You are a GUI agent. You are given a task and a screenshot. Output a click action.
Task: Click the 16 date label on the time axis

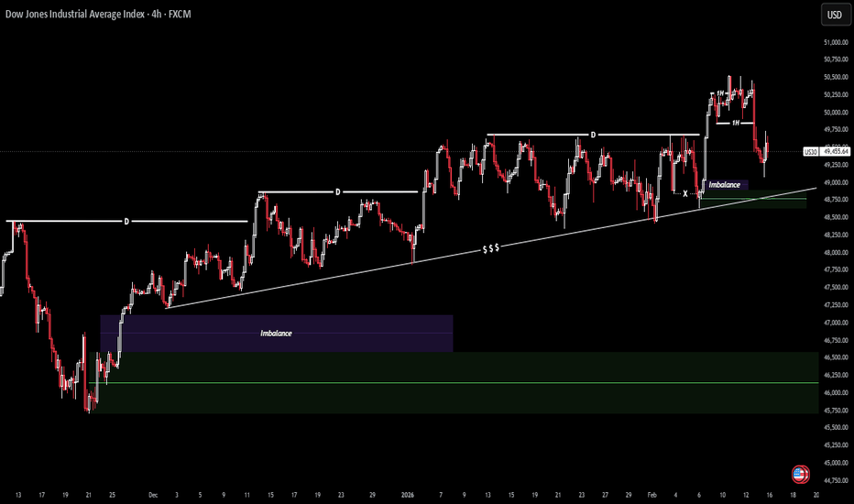(x=770, y=495)
